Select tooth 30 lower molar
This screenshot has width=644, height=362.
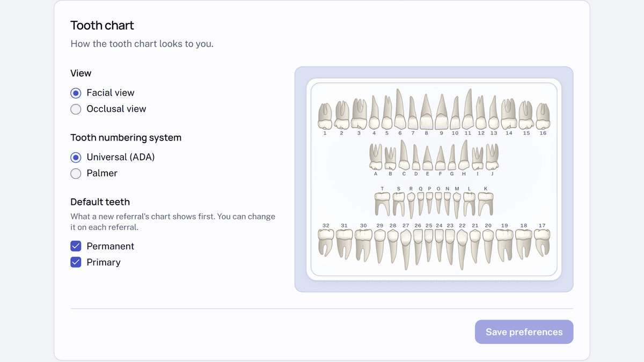click(363, 246)
